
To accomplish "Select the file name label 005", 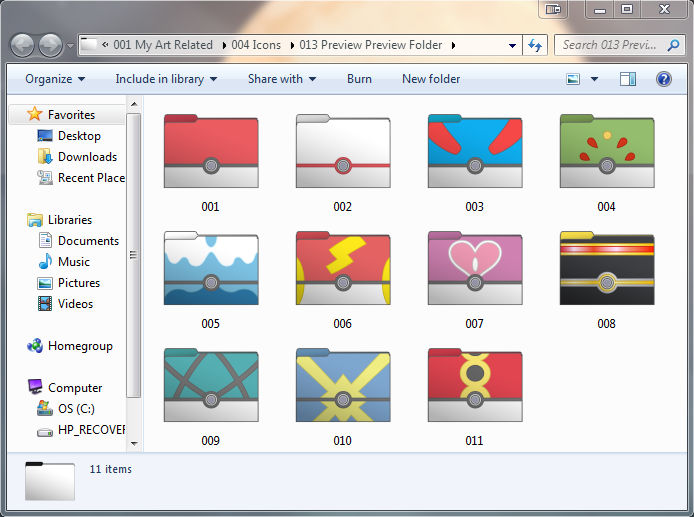I will point(211,324).
